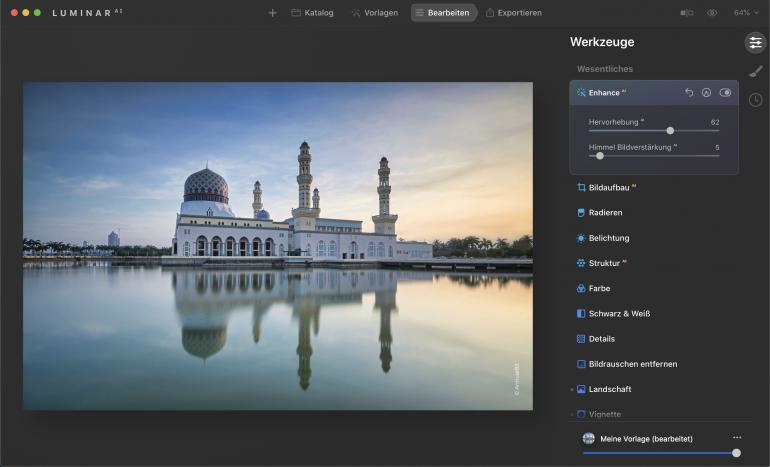The image size is (770, 467).
Task: Open the history clock icon
Action: tap(755, 100)
